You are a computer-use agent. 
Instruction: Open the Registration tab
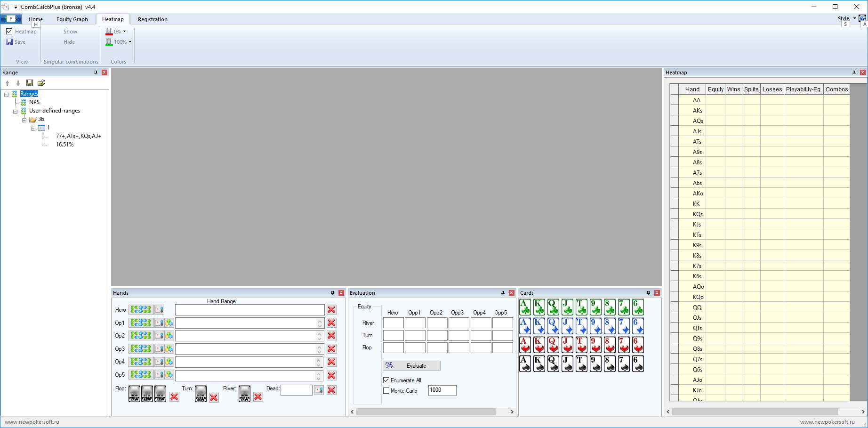[153, 19]
